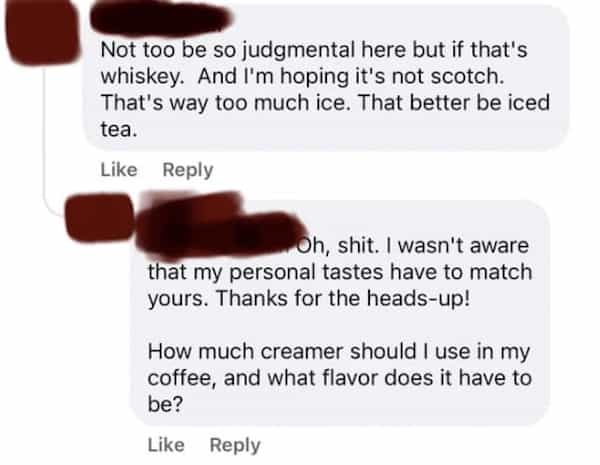The image size is (600, 465).
Task: Reply to the whiskey and iced tea comment
Action: coord(188,170)
